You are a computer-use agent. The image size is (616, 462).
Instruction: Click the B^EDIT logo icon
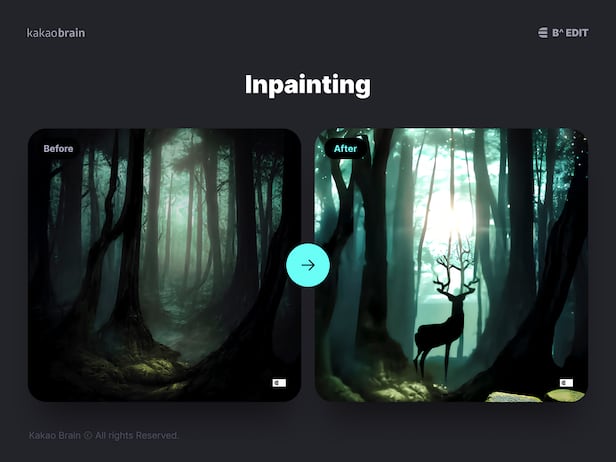click(x=543, y=33)
